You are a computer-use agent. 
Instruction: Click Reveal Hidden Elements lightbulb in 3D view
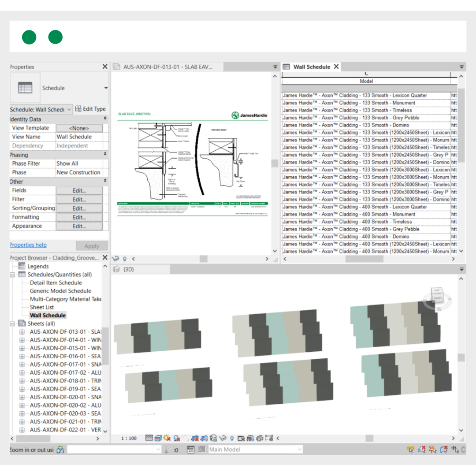[232, 439]
